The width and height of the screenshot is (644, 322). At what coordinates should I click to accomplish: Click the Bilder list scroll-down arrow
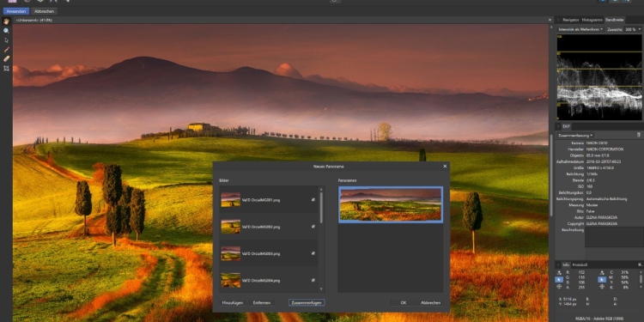pos(321,289)
